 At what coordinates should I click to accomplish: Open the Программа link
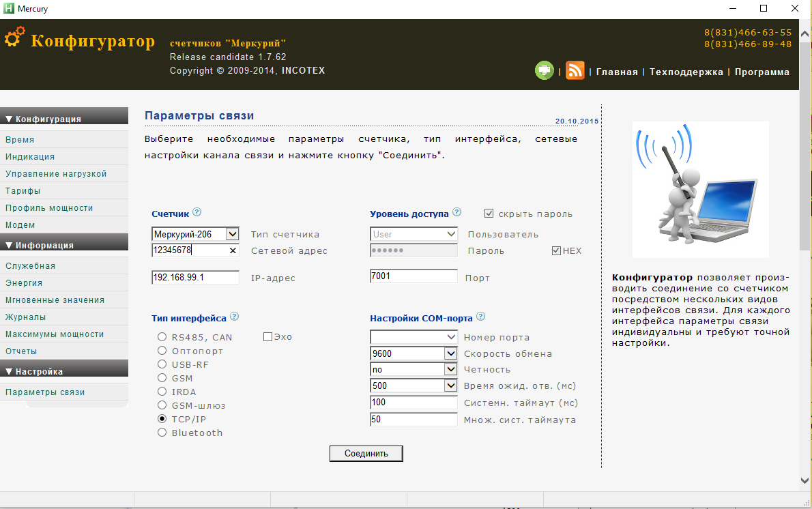pyautogui.click(x=762, y=72)
